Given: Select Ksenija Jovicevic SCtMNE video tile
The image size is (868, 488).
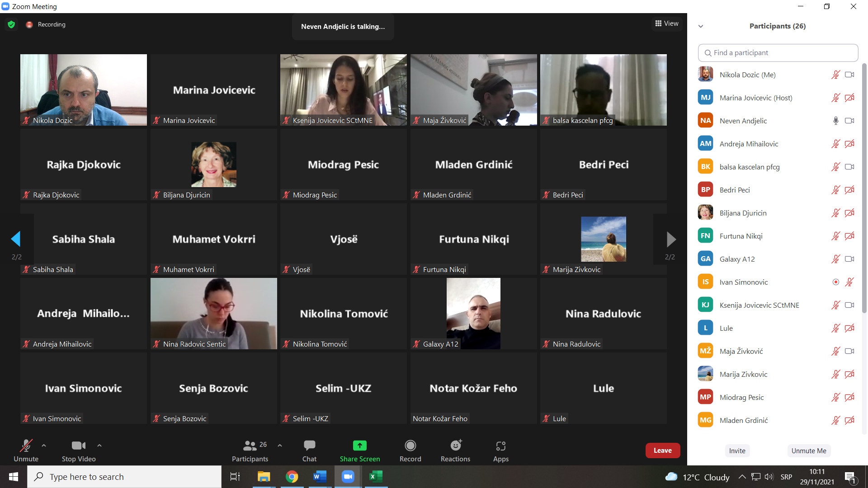Looking at the screenshot, I should [344, 90].
